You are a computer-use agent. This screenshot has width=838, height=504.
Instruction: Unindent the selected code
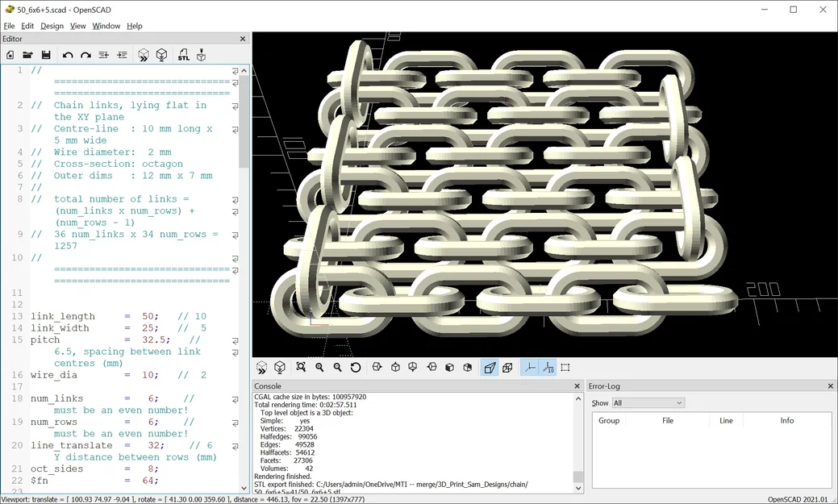[104, 55]
